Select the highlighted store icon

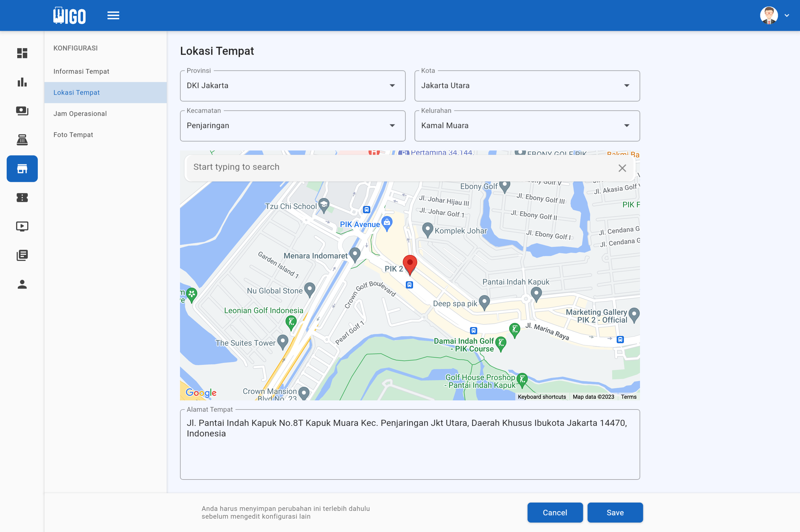[22, 169]
